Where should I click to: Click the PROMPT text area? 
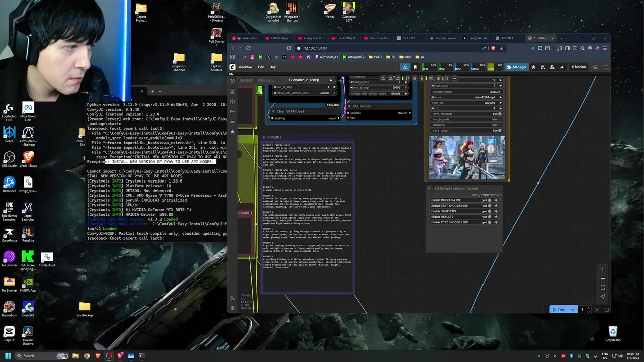click(307, 217)
